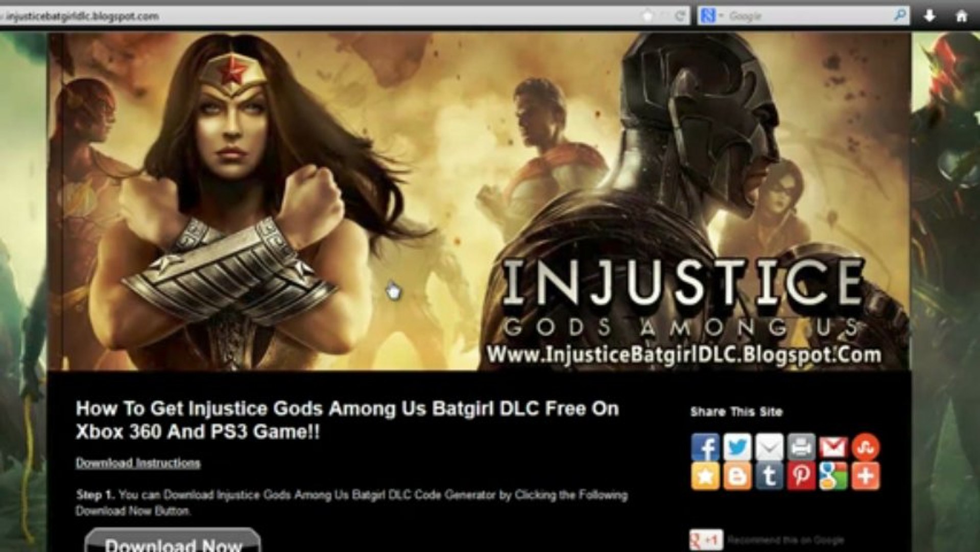Share via the Gmail icon
This screenshot has width=980, height=552.
(833, 447)
